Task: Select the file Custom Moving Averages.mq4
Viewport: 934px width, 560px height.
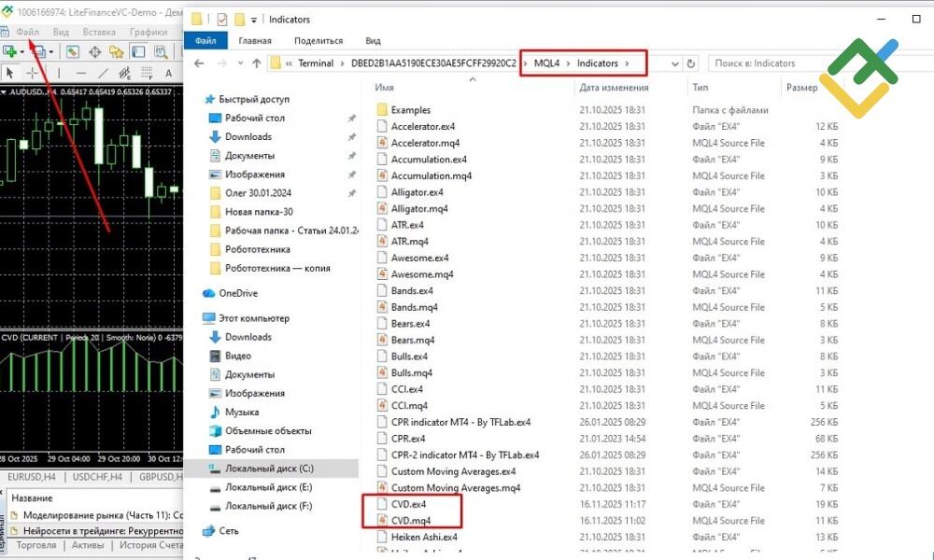Action: [x=456, y=487]
